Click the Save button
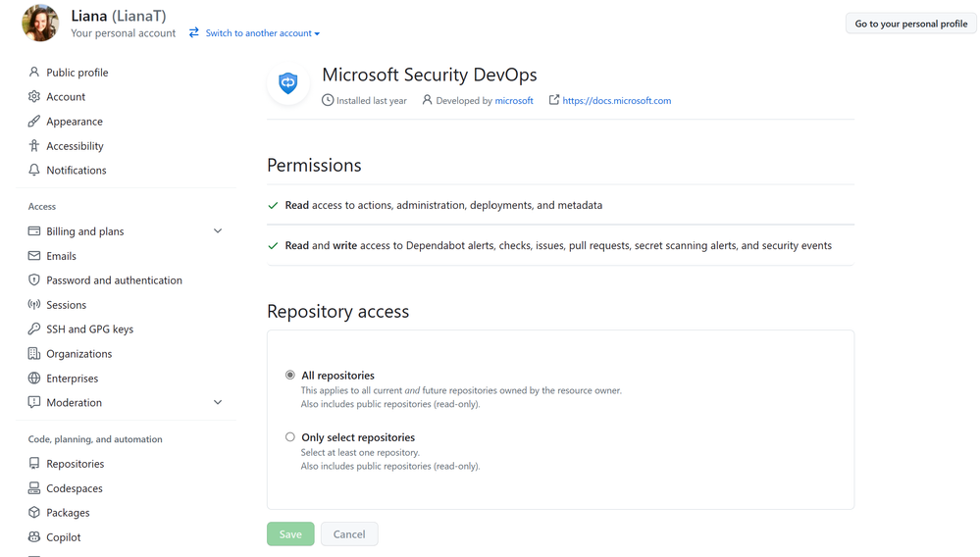Screen dimensions: 980x557 (x=290, y=533)
